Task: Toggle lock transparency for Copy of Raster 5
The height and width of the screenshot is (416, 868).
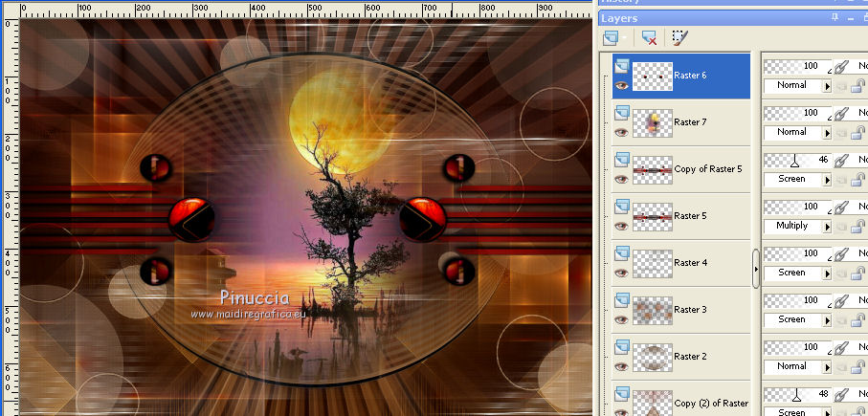Action: pos(858,180)
